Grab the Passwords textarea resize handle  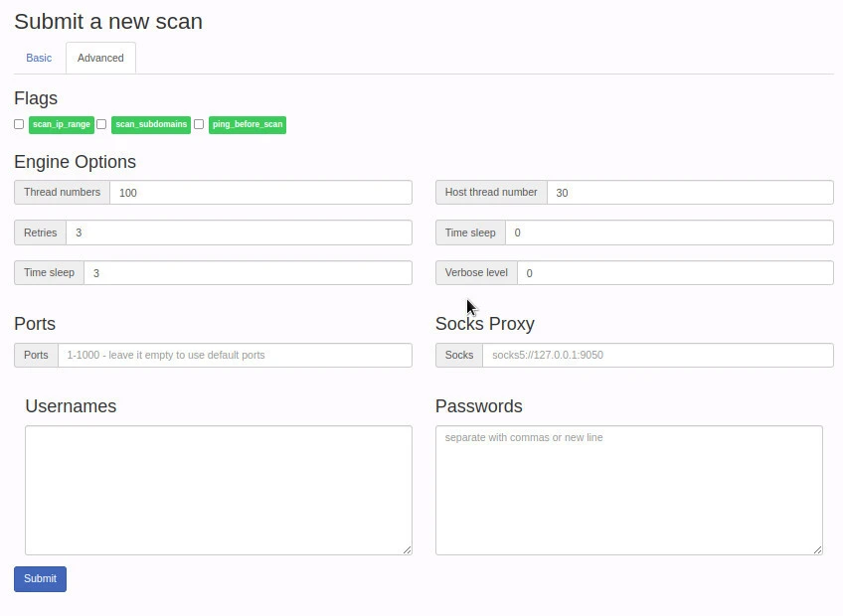(x=817, y=548)
